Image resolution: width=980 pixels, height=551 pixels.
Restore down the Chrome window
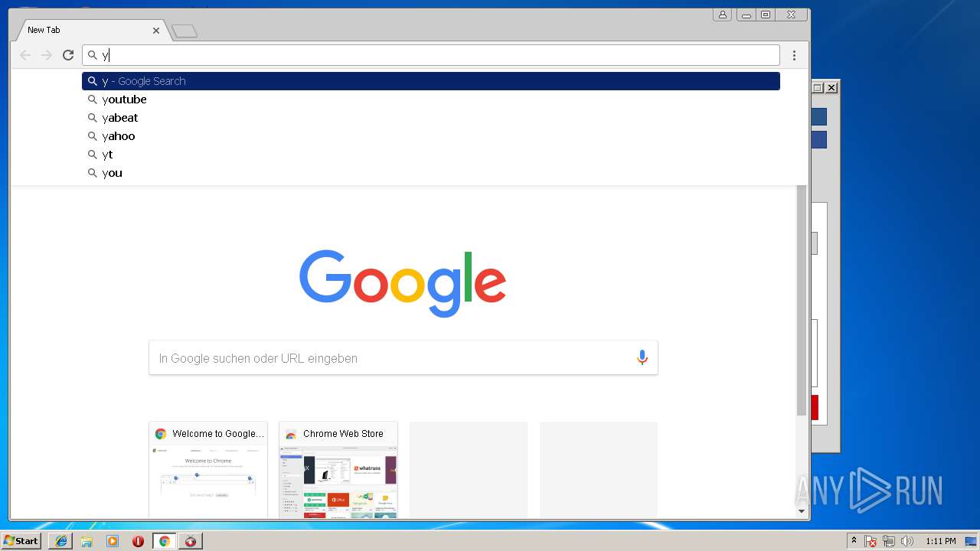(765, 15)
